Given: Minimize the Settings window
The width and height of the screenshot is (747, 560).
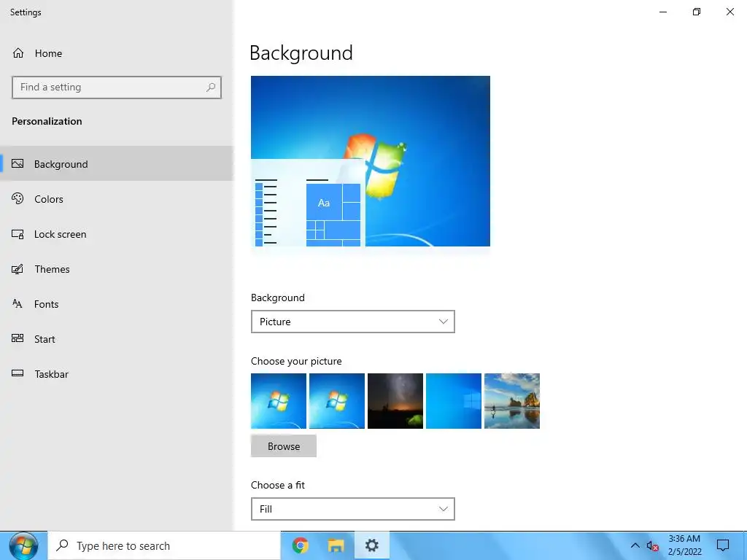Looking at the screenshot, I should (x=662, y=12).
